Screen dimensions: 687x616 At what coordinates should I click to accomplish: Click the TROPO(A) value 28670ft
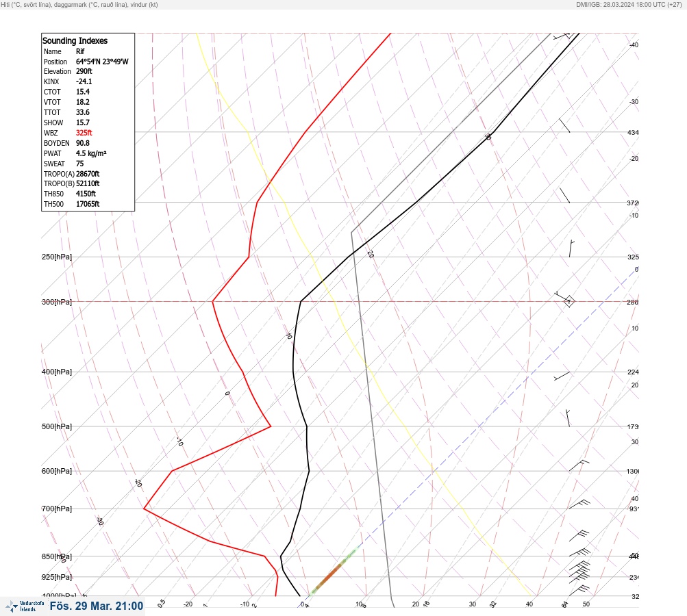click(x=88, y=174)
